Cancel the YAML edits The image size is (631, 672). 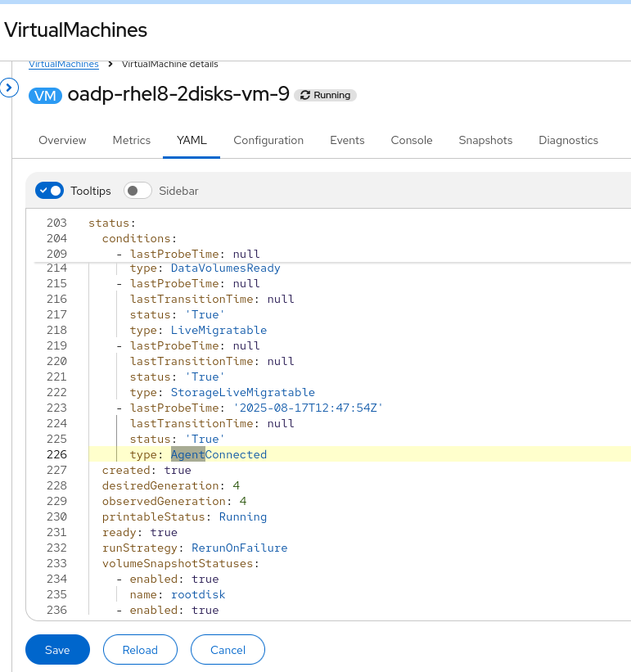point(228,650)
